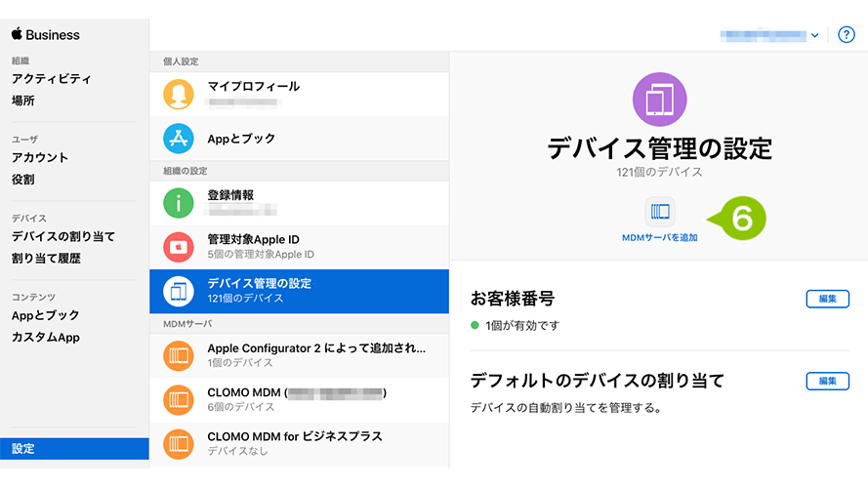
Task: Click the MDMサーバを追加 server icon
Action: point(660,212)
